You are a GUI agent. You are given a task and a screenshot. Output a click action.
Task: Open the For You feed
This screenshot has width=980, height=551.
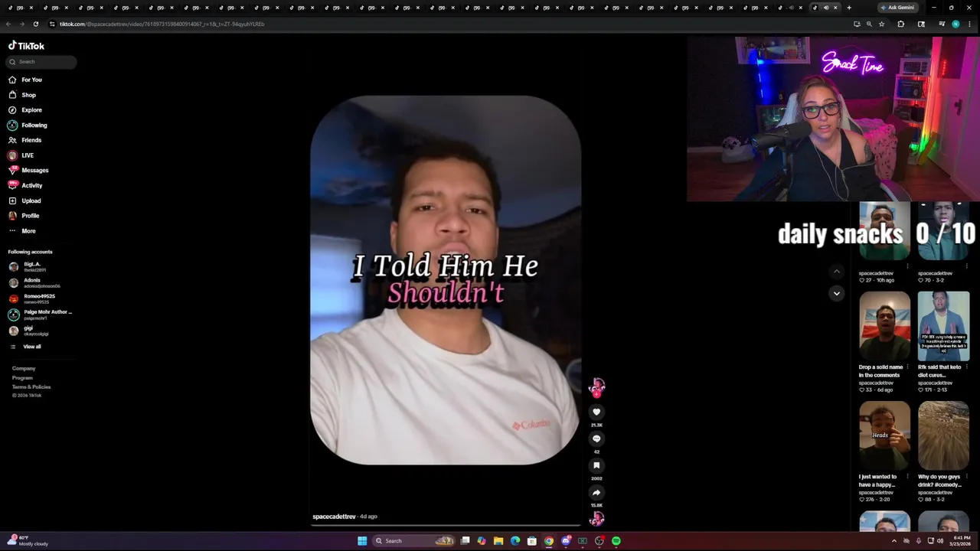pyautogui.click(x=25, y=80)
